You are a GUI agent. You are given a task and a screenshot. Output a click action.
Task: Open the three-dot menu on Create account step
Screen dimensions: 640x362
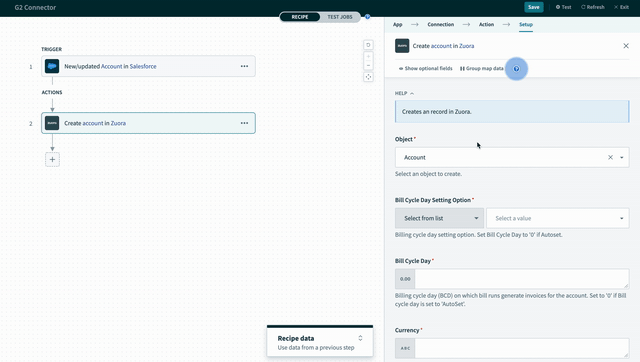click(x=244, y=123)
